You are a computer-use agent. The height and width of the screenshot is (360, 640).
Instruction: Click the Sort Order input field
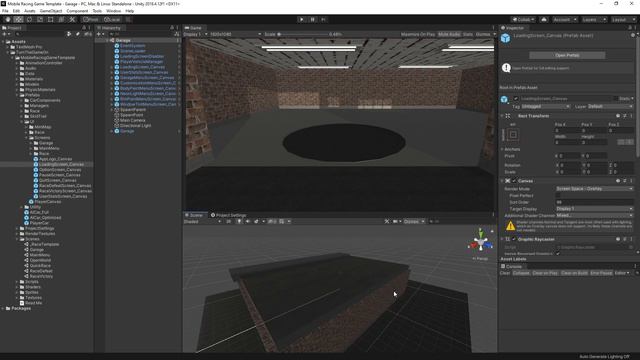[x=594, y=202]
